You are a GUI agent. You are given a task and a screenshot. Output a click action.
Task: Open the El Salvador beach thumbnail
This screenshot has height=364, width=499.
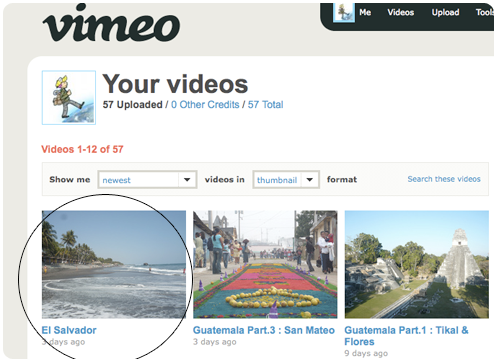coord(114,264)
